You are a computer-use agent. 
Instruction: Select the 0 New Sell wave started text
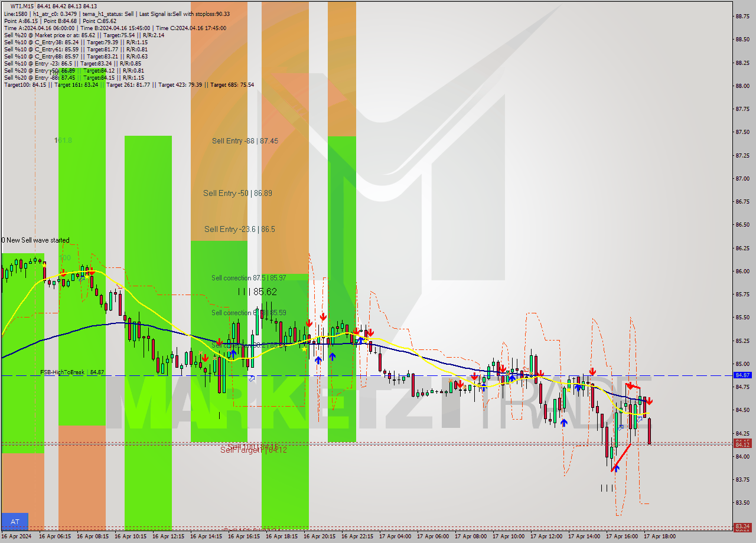point(35,240)
